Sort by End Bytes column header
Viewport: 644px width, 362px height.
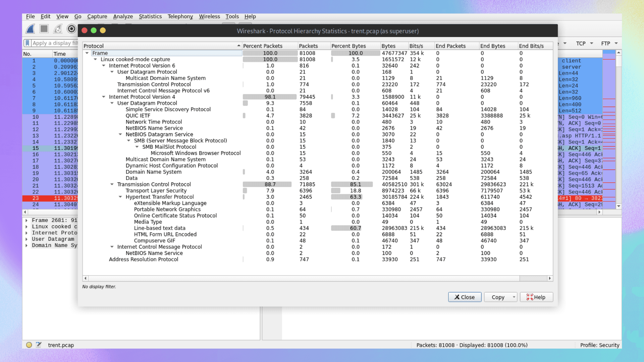tap(498, 46)
